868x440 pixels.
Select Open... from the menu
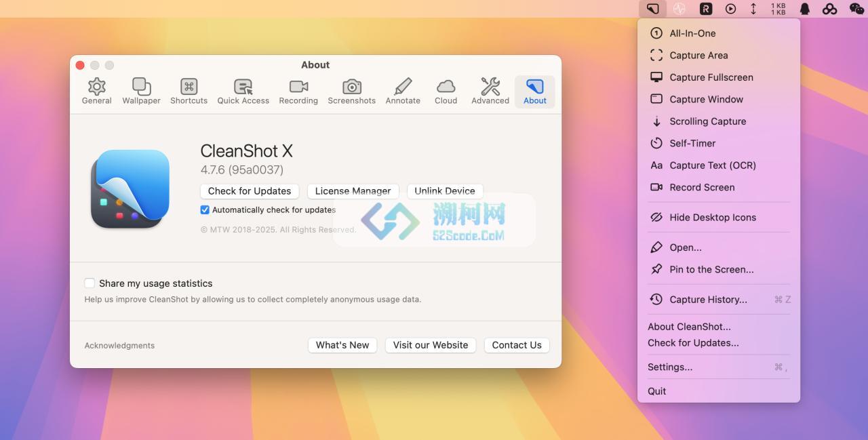[719, 247]
